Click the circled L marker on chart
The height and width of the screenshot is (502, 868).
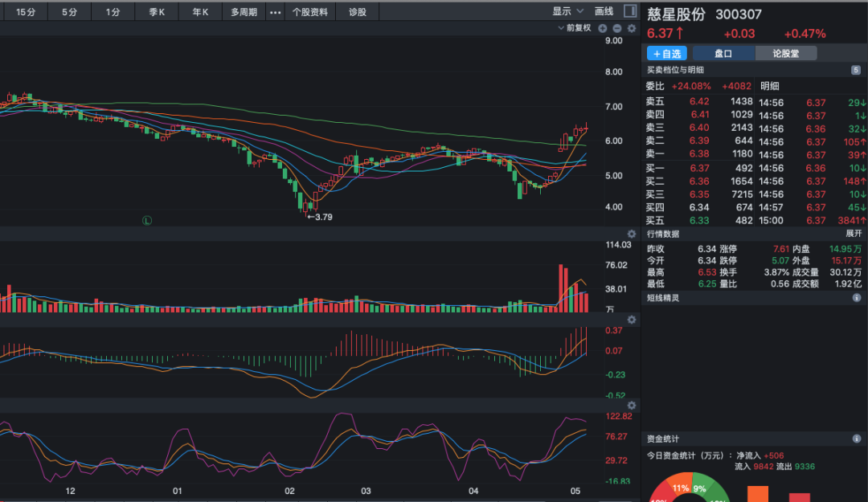147,220
